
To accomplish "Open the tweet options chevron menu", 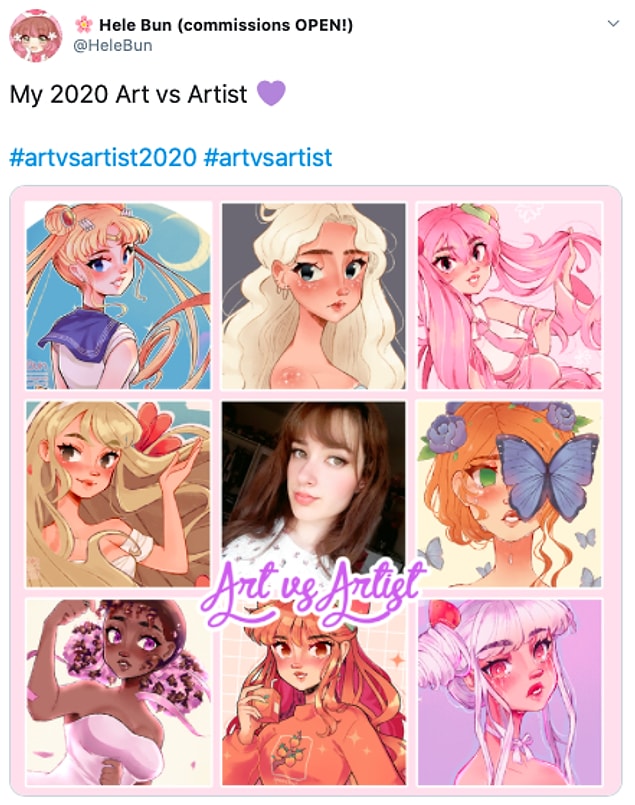I will (x=613, y=24).
